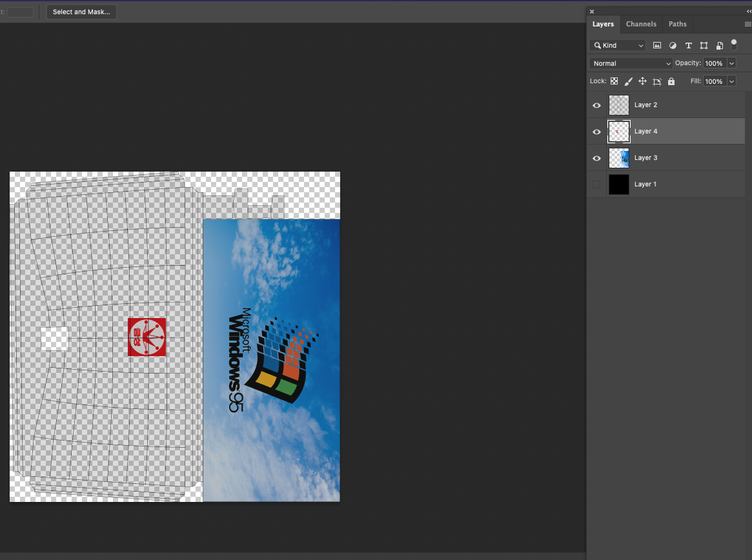
Task: Filter layers by shape layers icon
Action: point(704,46)
